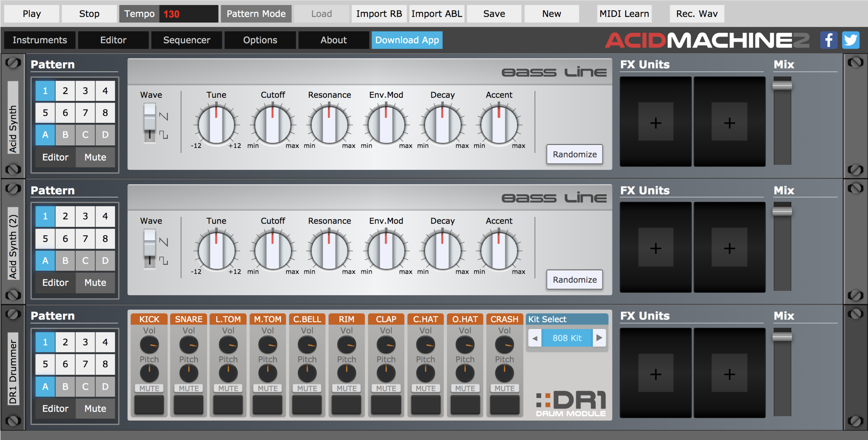This screenshot has width=868, height=440.
Task: Select previous kit with left arrow
Action: tap(535, 338)
